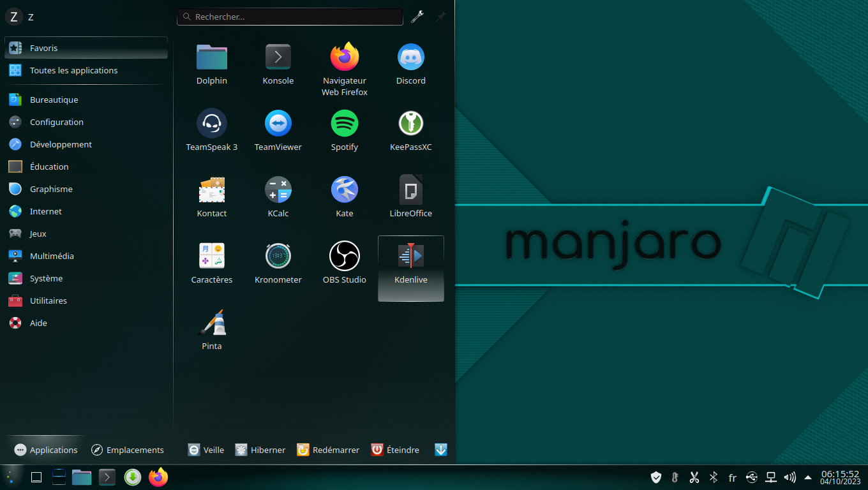Click the shield icon in system tray

(x=656, y=477)
